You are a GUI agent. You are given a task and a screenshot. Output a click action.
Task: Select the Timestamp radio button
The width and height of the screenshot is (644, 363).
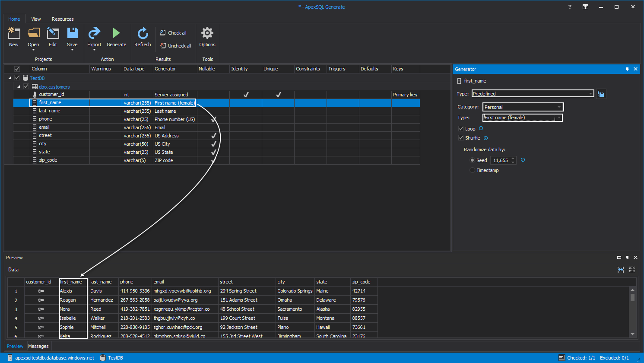pos(472,170)
